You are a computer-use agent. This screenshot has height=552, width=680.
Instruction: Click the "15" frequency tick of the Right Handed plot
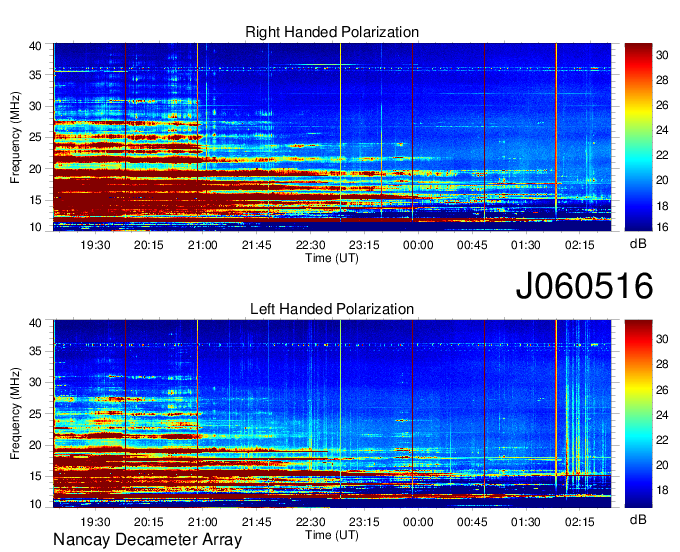tap(35, 200)
